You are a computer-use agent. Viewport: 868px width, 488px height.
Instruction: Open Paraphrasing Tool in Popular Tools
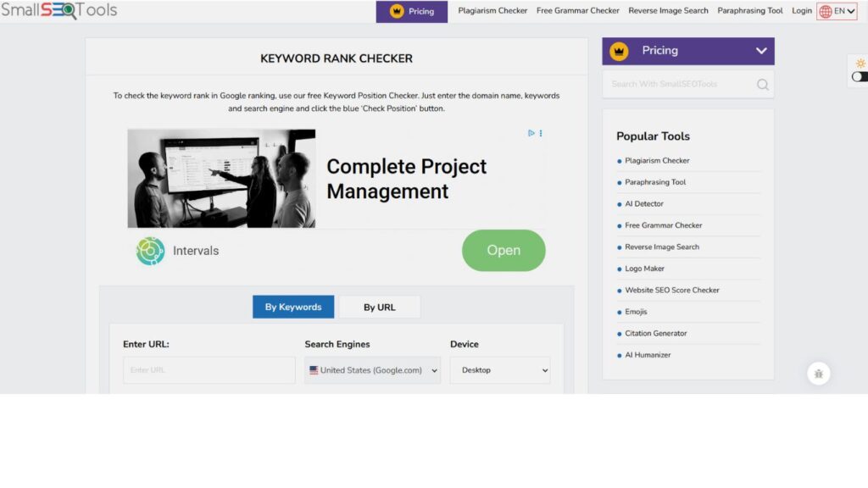655,182
